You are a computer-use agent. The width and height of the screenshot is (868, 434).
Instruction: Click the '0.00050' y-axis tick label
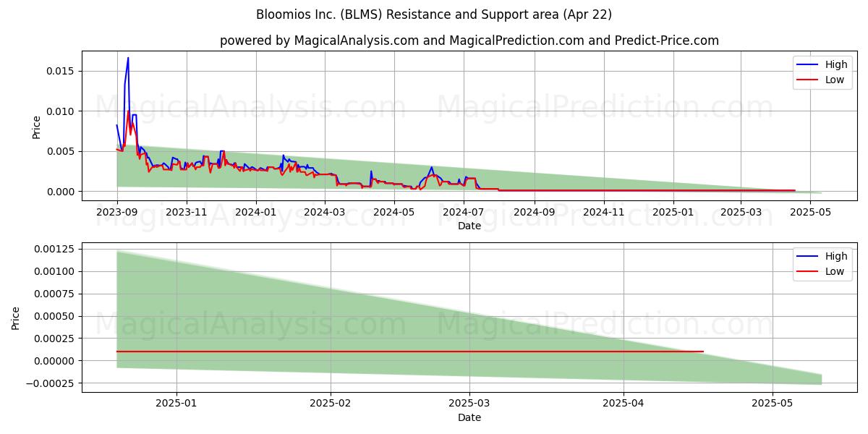click(x=56, y=316)
